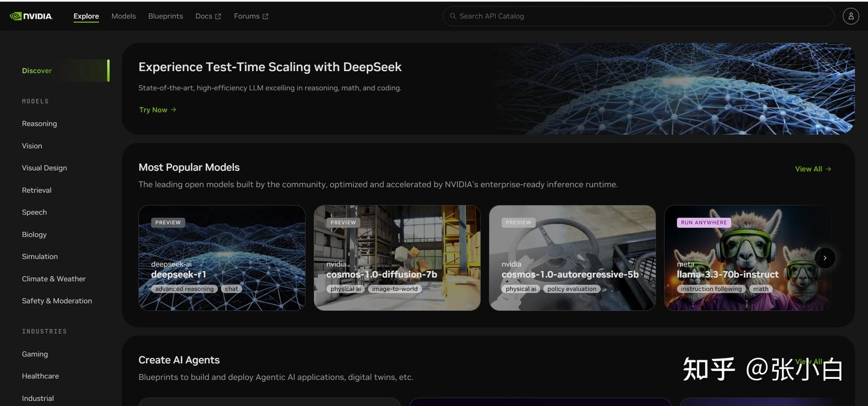Image resolution: width=868 pixels, height=406 pixels.
Task: Click the arrow next to Try Now
Action: 174,110
